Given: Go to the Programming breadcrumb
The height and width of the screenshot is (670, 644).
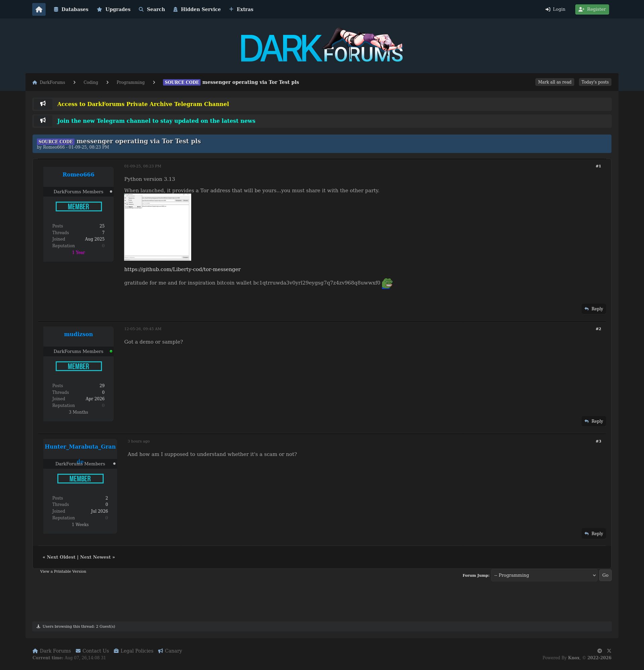Looking at the screenshot, I should coord(130,83).
